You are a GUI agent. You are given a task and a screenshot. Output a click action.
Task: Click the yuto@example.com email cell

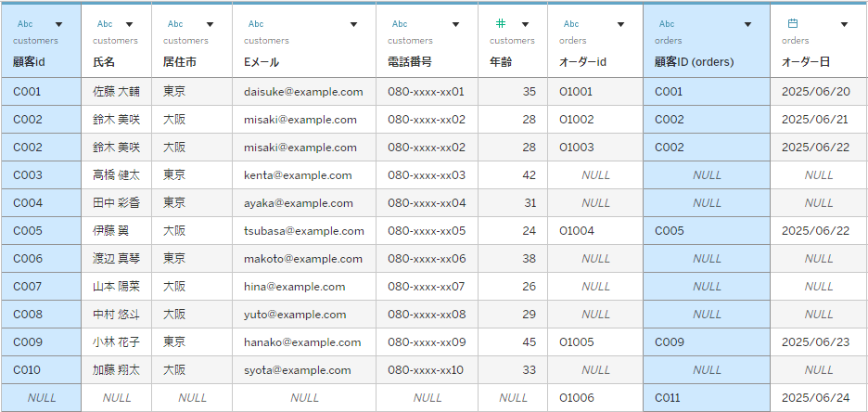pos(304,314)
